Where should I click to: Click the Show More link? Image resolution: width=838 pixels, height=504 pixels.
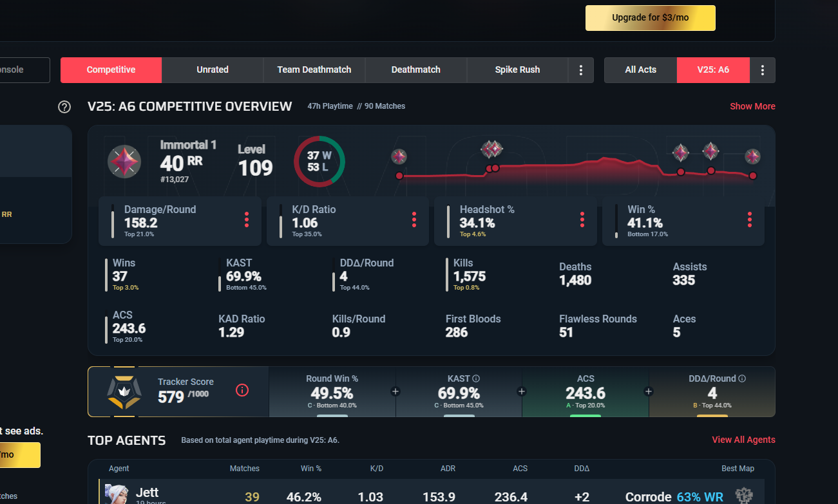pyautogui.click(x=752, y=106)
